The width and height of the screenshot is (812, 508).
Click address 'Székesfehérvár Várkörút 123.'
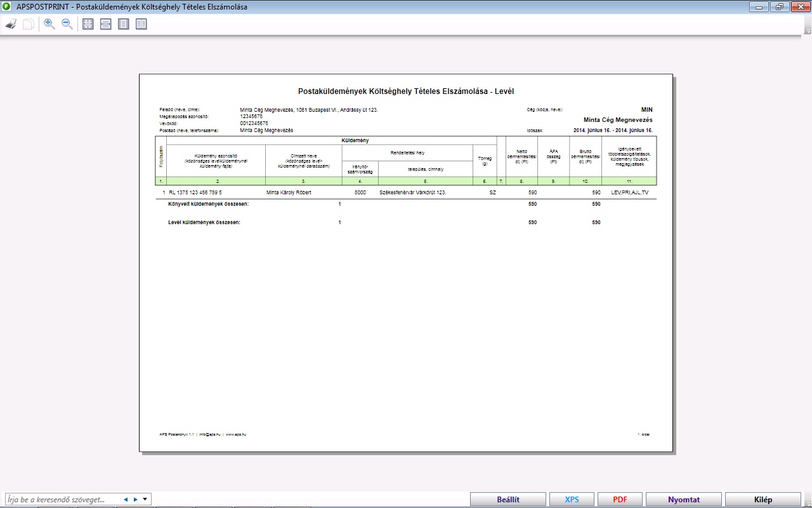click(412, 192)
